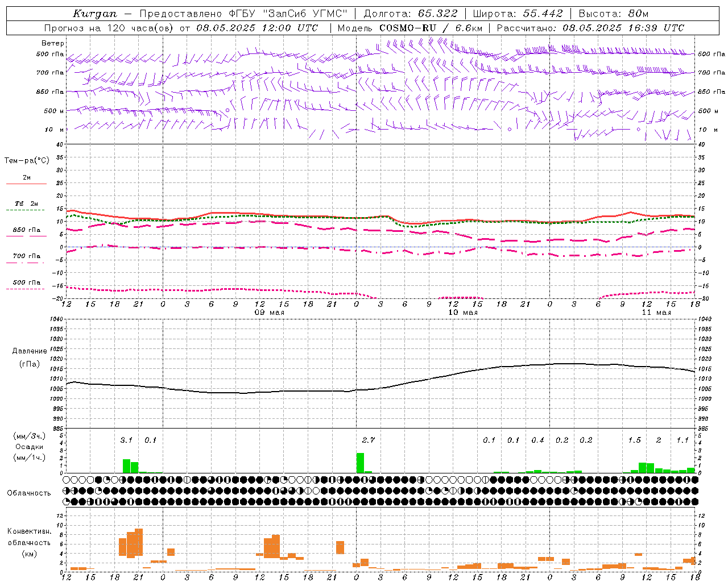Click the left "10 м" wind level label
The height and width of the screenshot is (582, 728).
(55, 130)
